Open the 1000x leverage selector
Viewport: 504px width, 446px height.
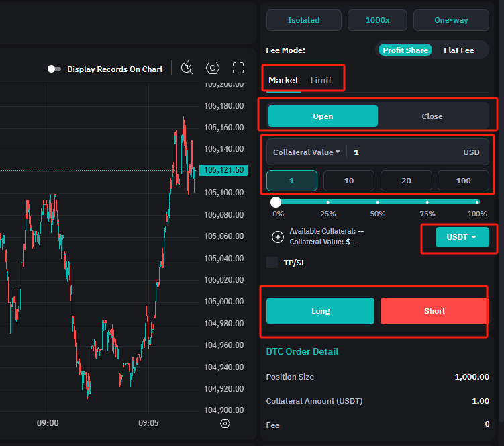pyautogui.click(x=378, y=20)
